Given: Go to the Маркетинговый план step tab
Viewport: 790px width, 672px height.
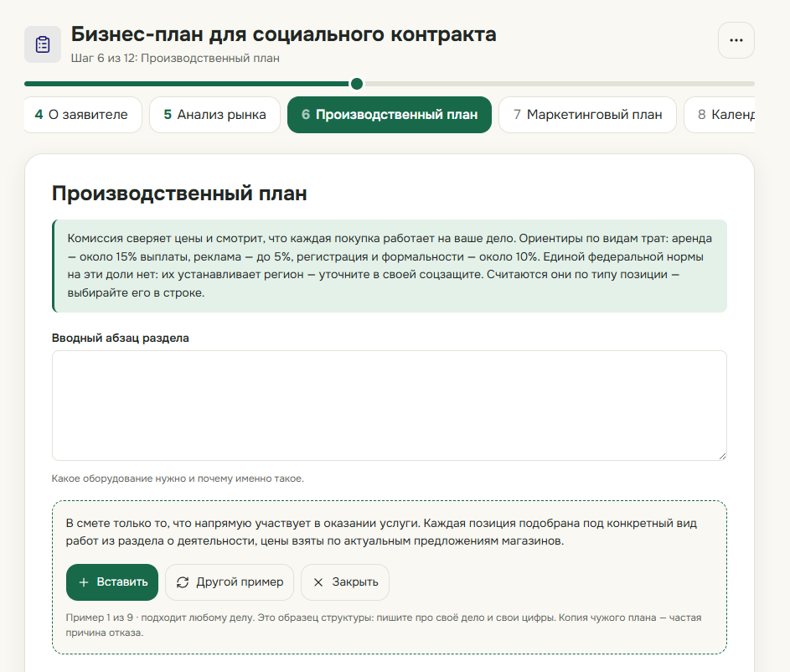Looking at the screenshot, I should point(587,115).
